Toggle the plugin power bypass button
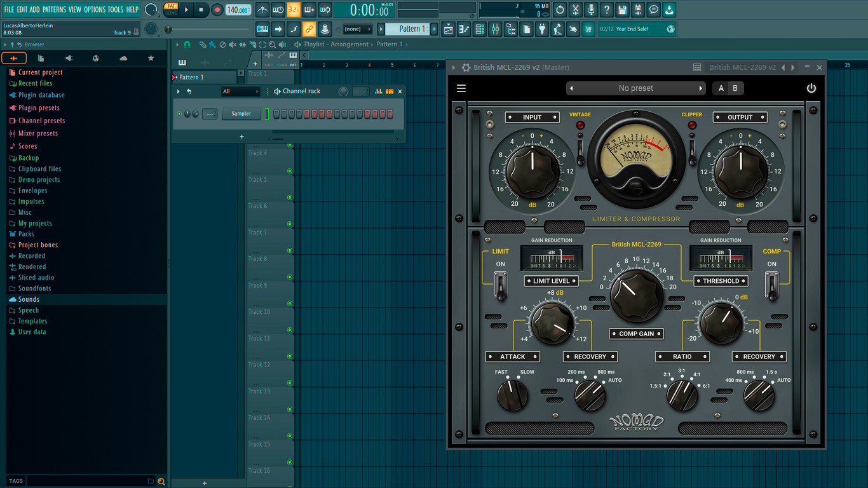 [x=811, y=88]
